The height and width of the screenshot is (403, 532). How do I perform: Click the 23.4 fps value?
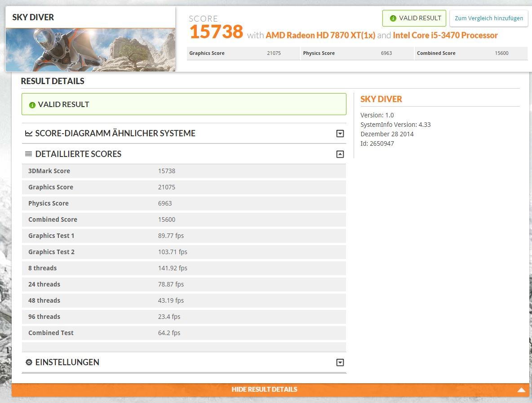[169, 317]
